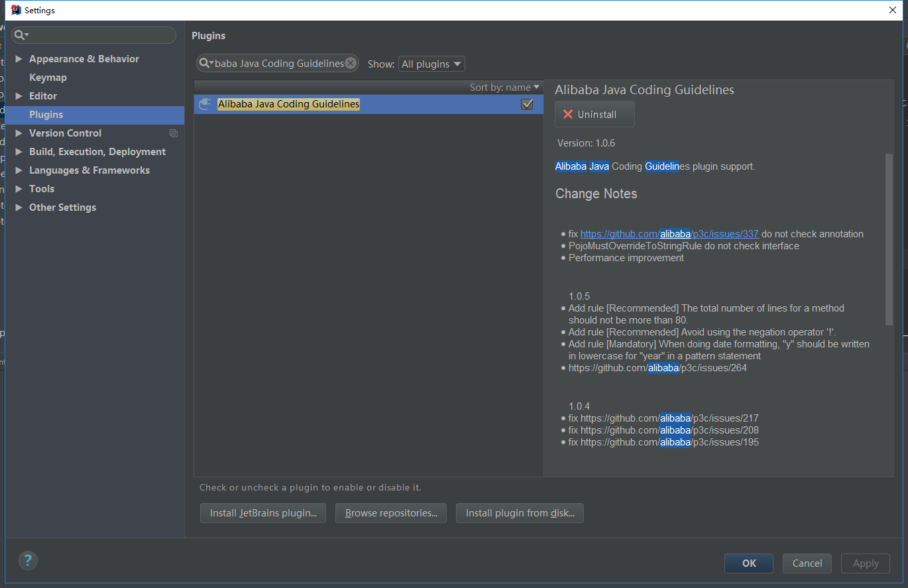Image resolution: width=908 pixels, height=588 pixels.
Task: Open the p3c issues/337 GitHub link
Action: pos(669,234)
